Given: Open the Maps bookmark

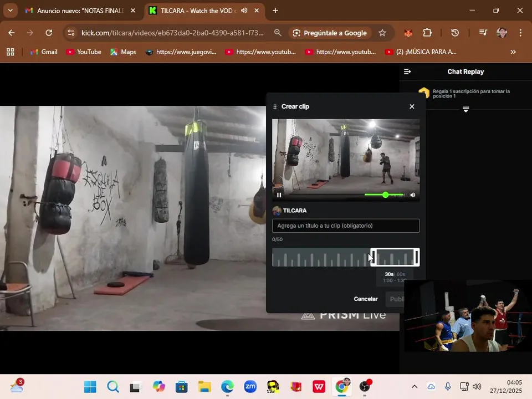Looking at the screenshot, I should click(123, 52).
